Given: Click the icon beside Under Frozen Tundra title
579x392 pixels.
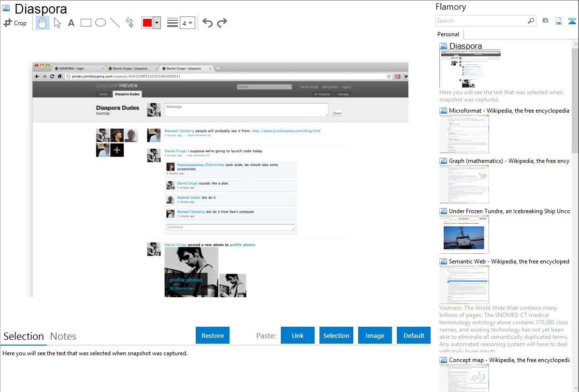Looking at the screenshot, I should (x=443, y=211).
